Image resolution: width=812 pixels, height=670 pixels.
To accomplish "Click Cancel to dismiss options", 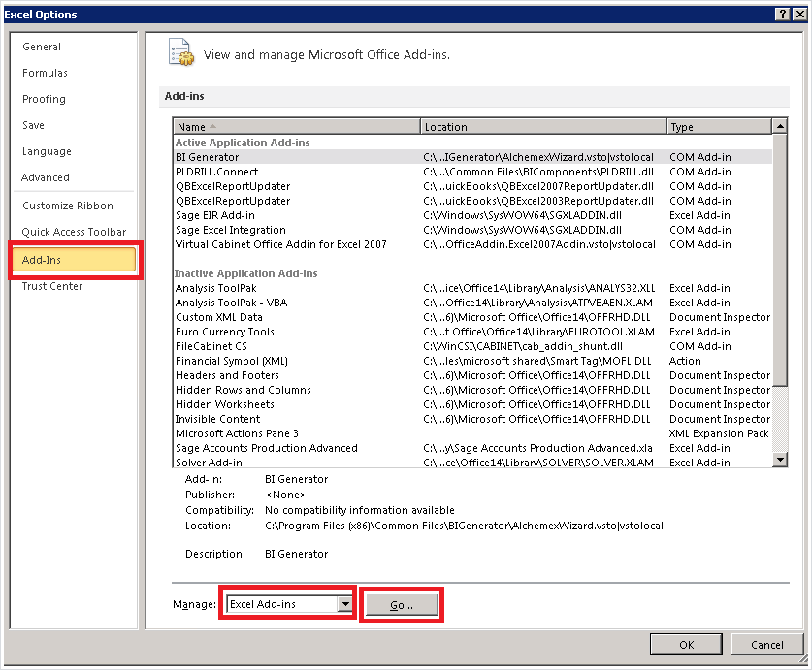I will coord(767,645).
